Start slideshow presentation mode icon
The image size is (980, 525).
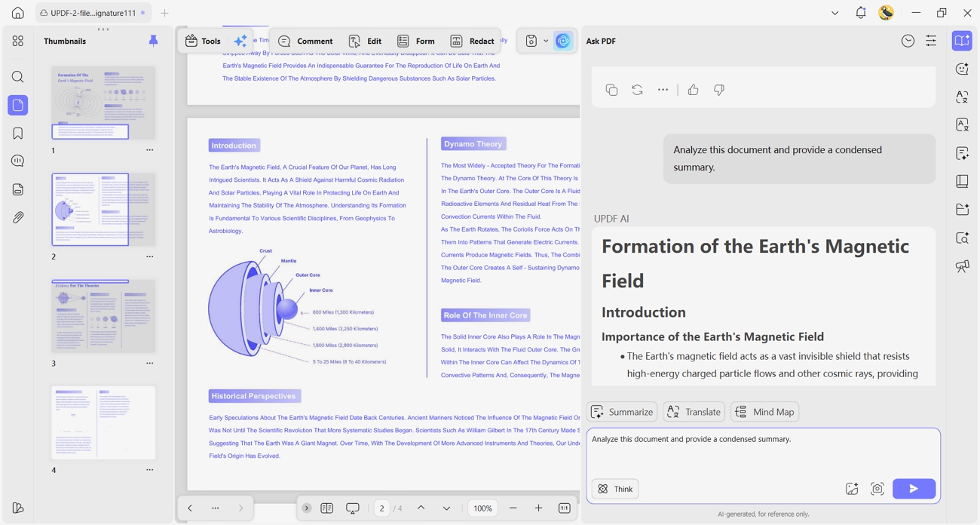coord(353,508)
